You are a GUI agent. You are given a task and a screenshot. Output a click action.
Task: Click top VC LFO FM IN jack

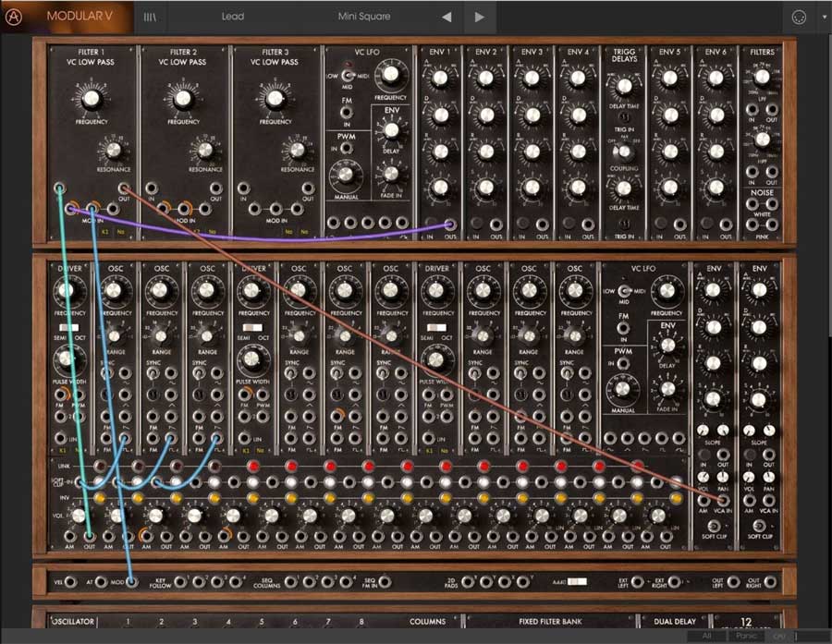click(347, 113)
